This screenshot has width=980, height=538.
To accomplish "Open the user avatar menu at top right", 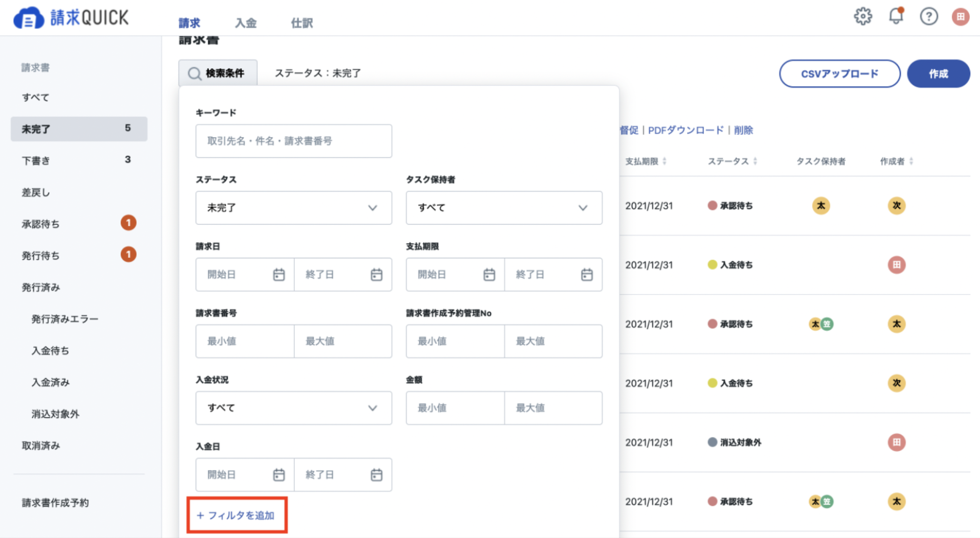I will pos(961,17).
